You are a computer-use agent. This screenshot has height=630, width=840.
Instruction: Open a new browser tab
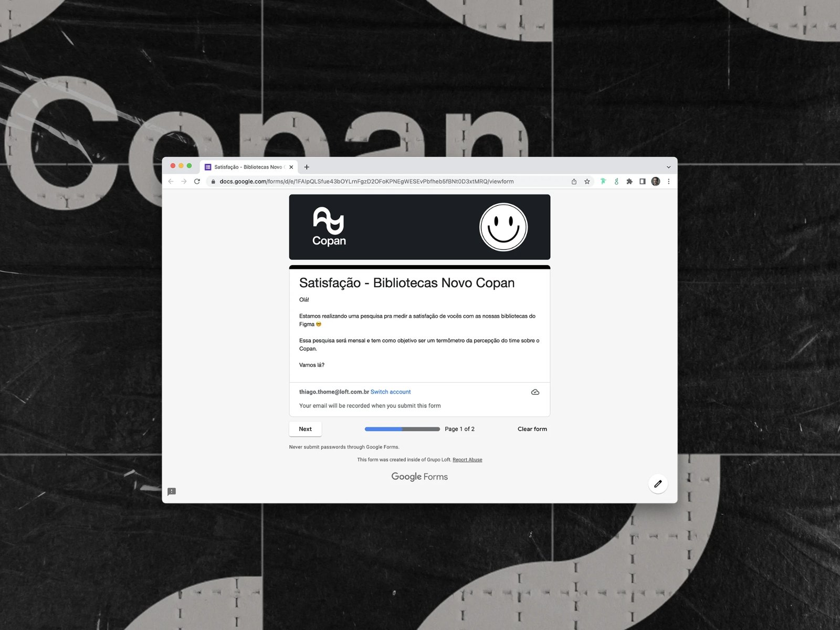pyautogui.click(x=307, y=167)
